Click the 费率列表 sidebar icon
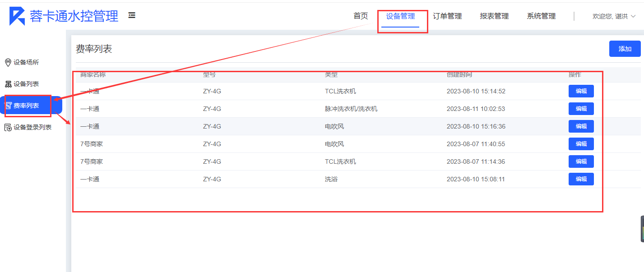The height and width of the screenshot is (272, 644). coord(8,106)
